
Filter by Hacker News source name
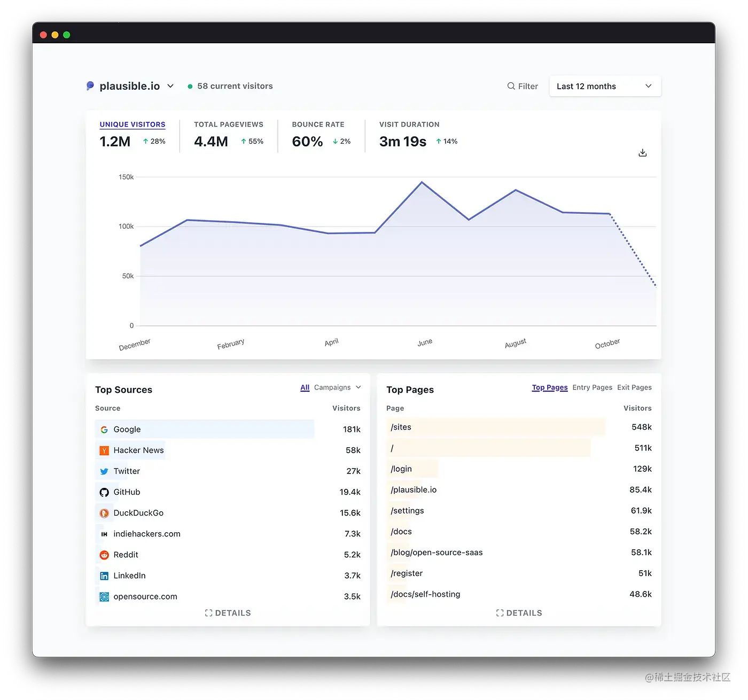(139, 450)
